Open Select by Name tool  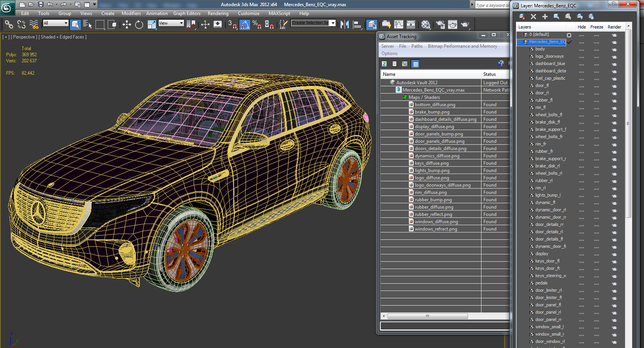click(87, 24)
